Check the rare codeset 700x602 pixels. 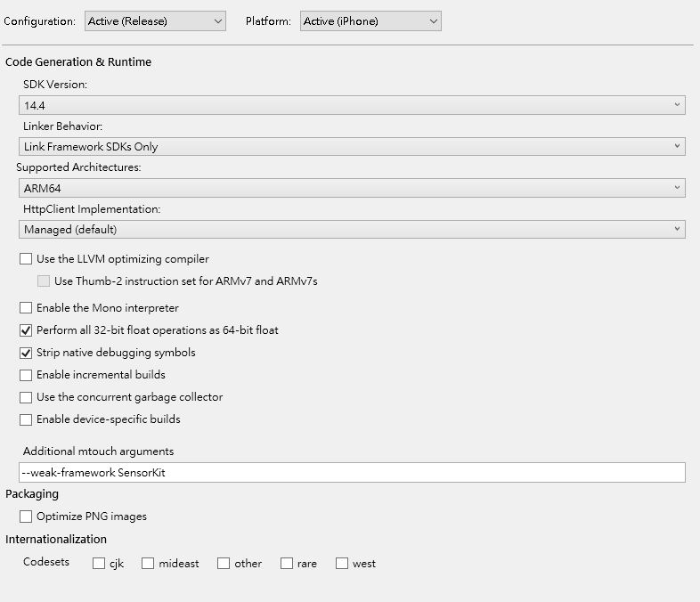[287, 563]
